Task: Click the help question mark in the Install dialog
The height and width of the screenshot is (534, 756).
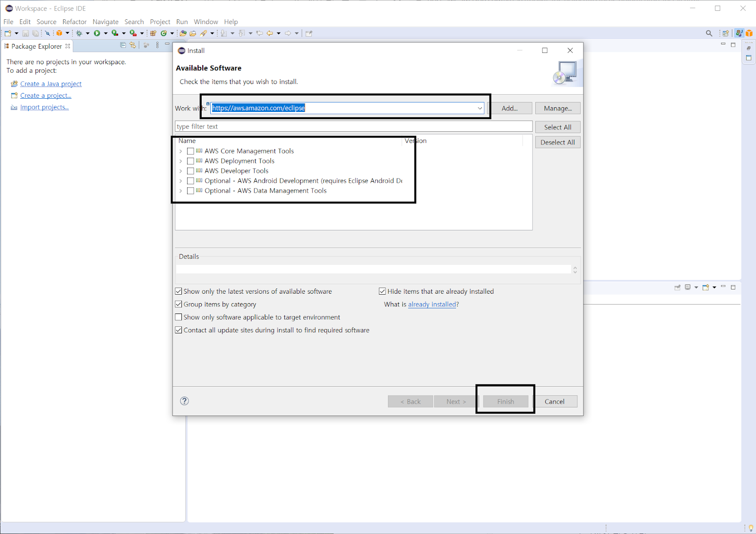Action: tap(184, 401)
